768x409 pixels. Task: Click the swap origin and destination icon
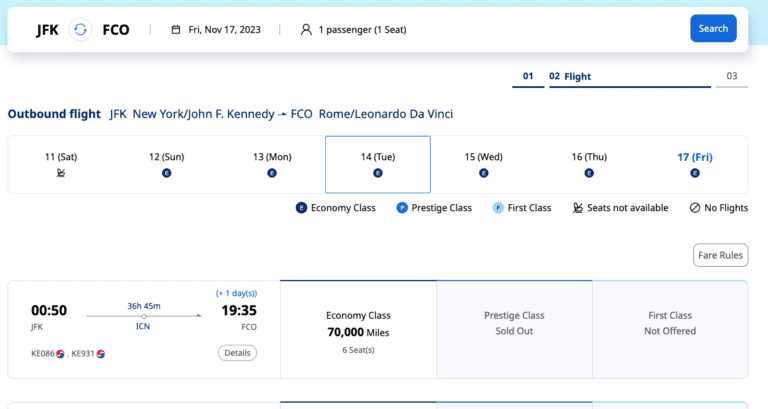(81, 29)
